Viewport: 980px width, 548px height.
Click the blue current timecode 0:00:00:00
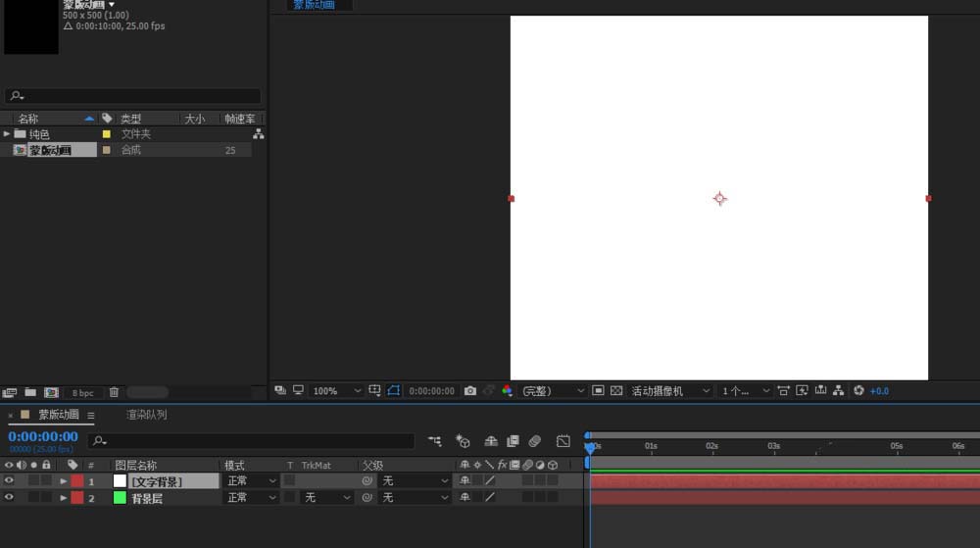(43, 436)
